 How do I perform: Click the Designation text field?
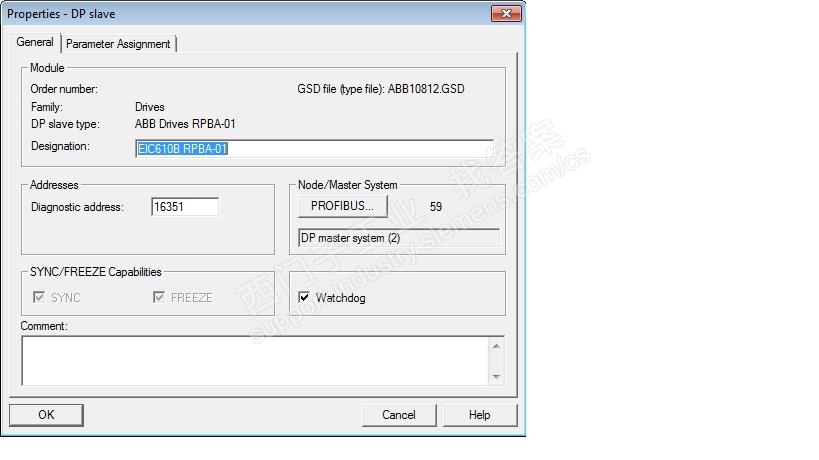[x=314, y=149]
